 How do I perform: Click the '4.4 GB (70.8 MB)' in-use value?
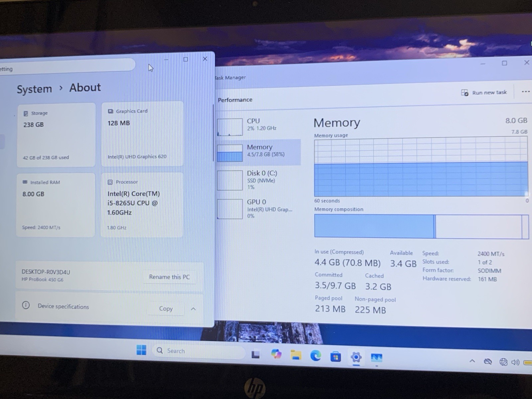[347, 263]
